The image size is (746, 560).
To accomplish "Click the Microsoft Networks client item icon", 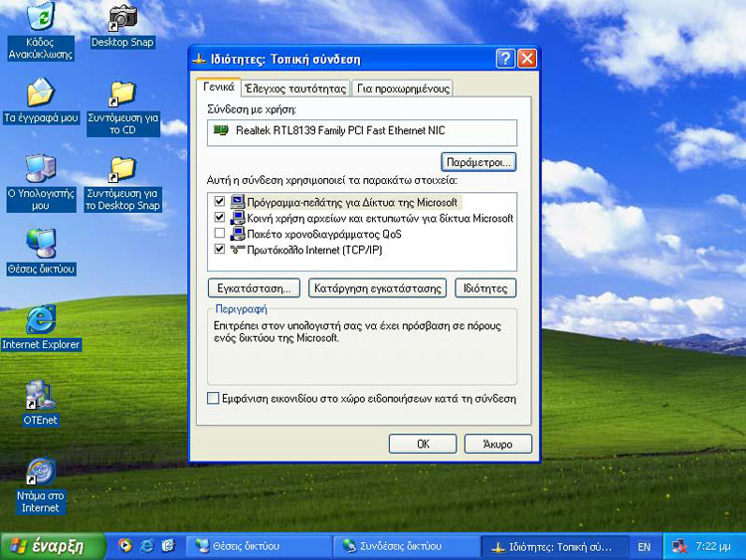I will point(237,202).
